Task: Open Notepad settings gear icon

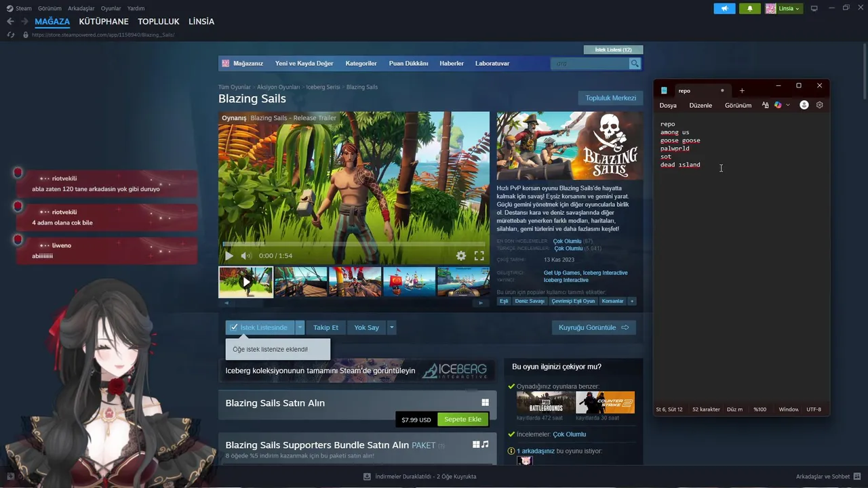Action: (x=819, y=105)
